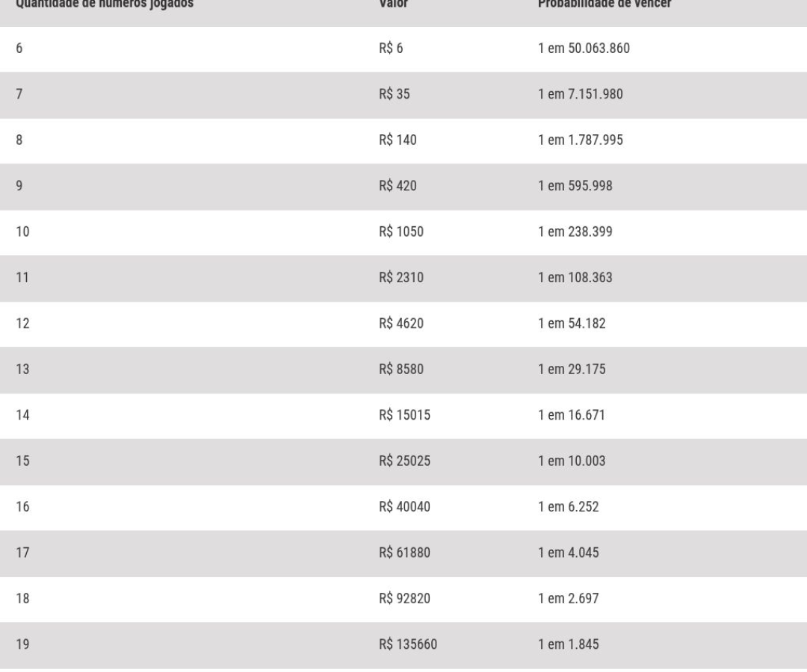
Task: Click probability '1 em 595.998'
Action: click(x=575, y=186)
